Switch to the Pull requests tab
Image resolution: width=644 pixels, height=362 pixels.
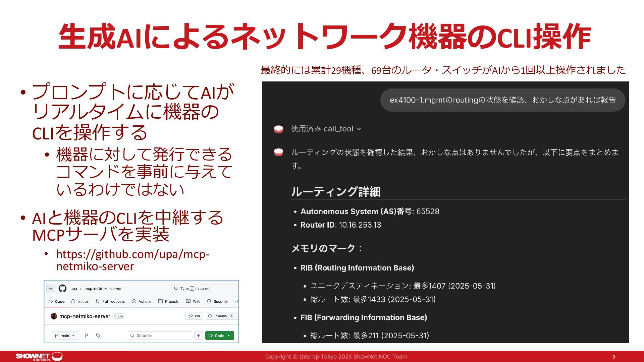coord(110,301)
